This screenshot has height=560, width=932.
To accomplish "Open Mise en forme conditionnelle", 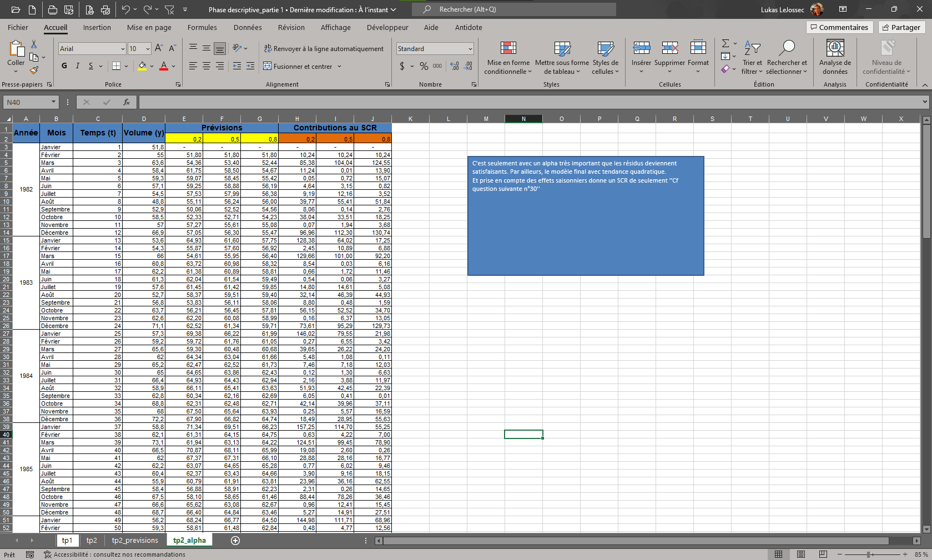I will tap(508, 57).
